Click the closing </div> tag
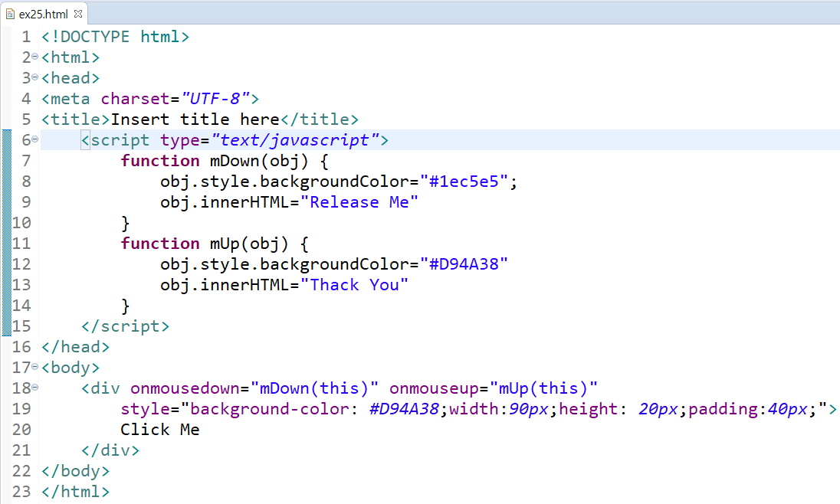This screenshot has height=504, width=840. coord(110,451)
